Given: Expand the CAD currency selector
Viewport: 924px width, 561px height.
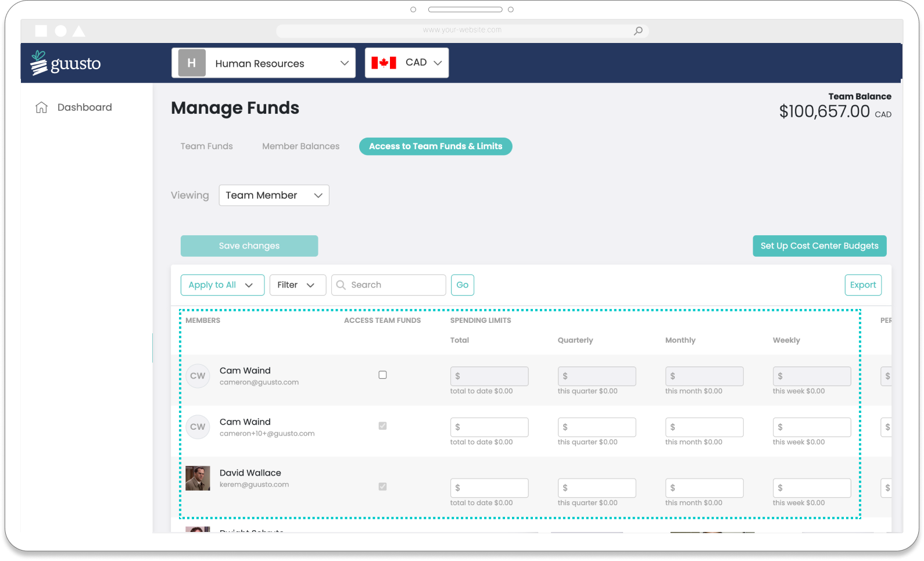Looking at the screenshot, I should tap(407, 63).
